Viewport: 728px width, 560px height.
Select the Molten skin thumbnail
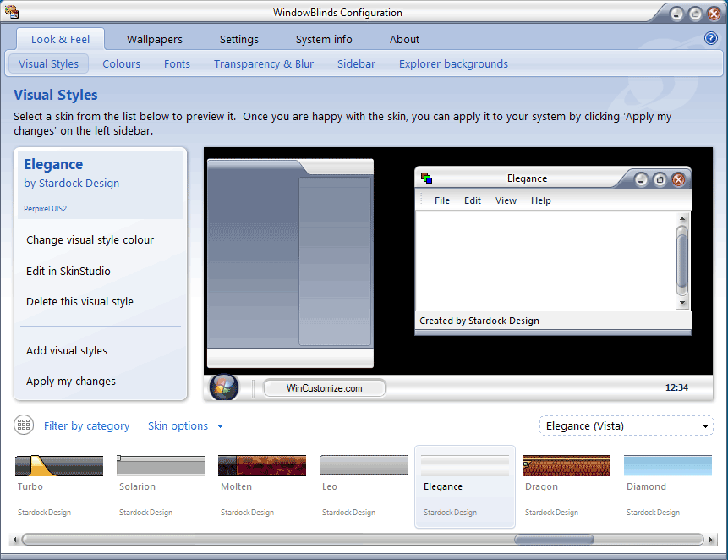[x=261, y=466]
